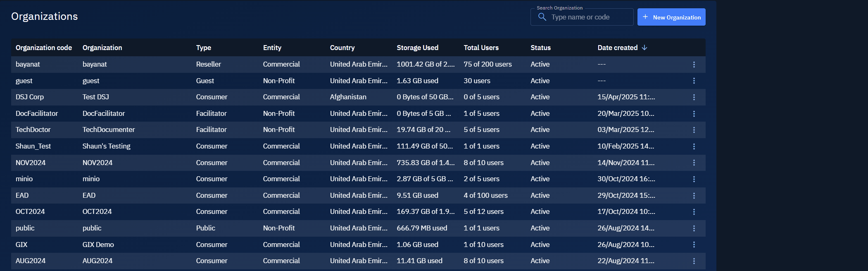This screenshot has height=271, width=868.
Task: Click the Country column header
Action: click(342, 48)
